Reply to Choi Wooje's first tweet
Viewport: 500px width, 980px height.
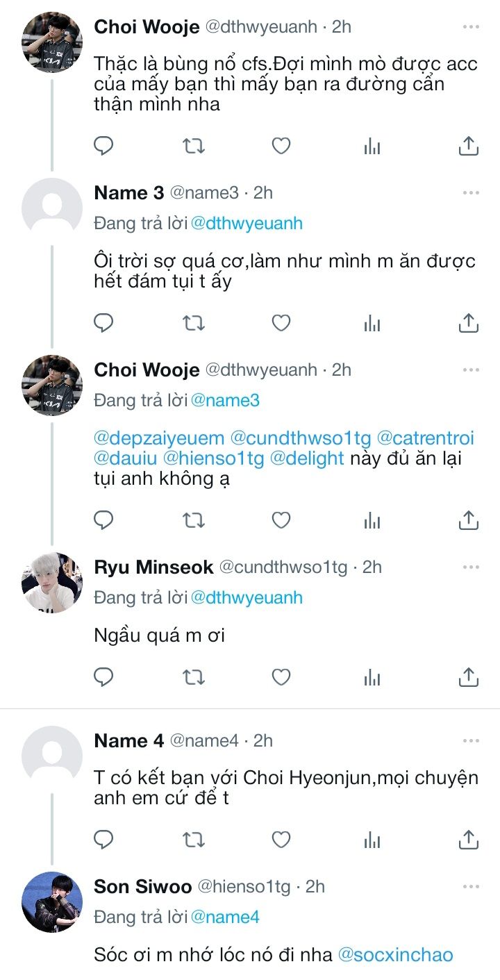click(x=103, y=146)
